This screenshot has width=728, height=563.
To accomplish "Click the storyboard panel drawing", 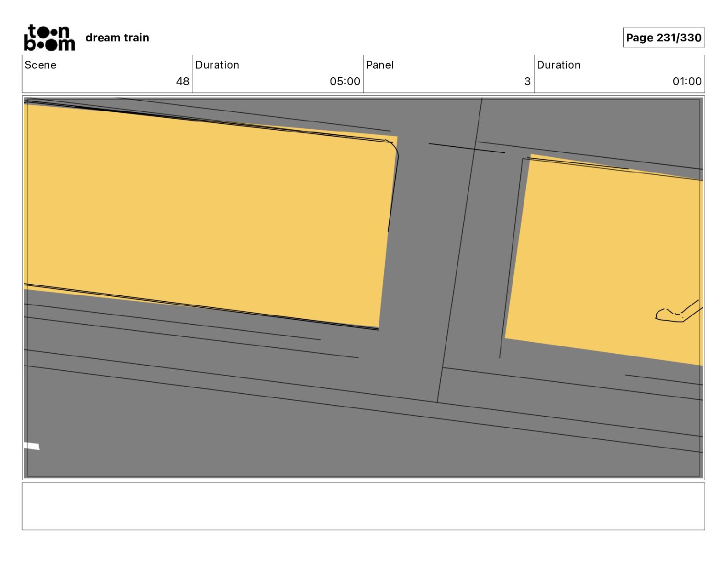I will coord(363,287).
